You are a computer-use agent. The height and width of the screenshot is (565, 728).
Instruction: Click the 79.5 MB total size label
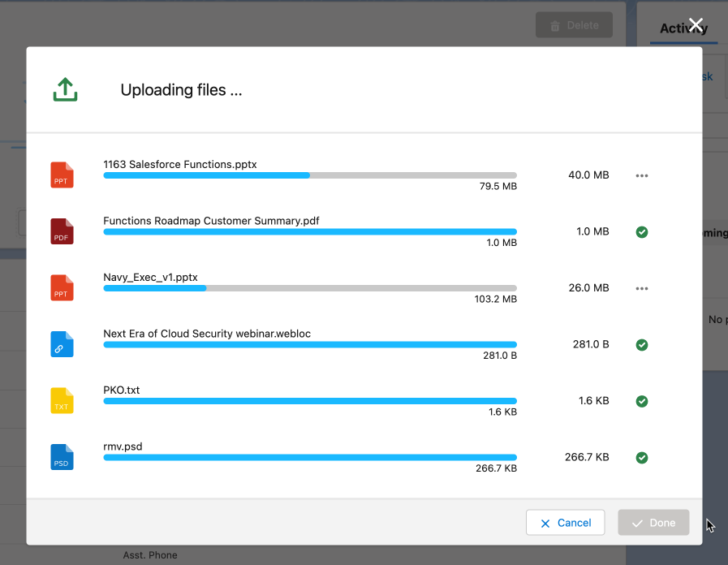point(498,186)
